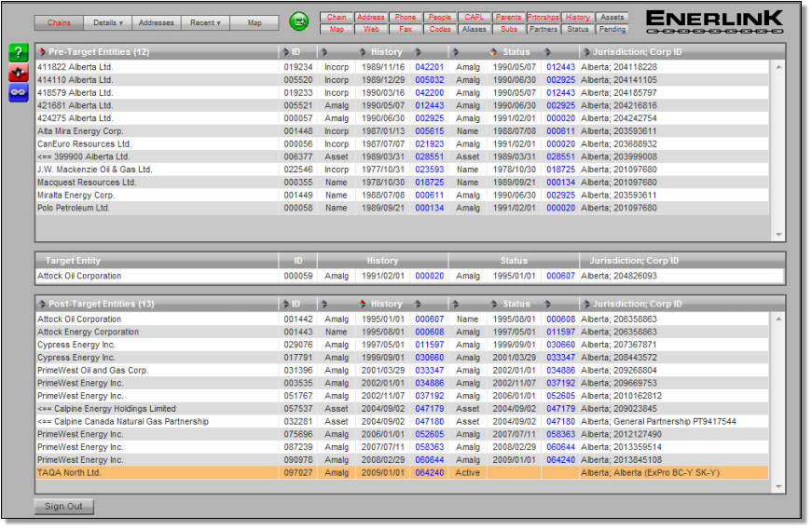Open history link 042201

point(429,67)
